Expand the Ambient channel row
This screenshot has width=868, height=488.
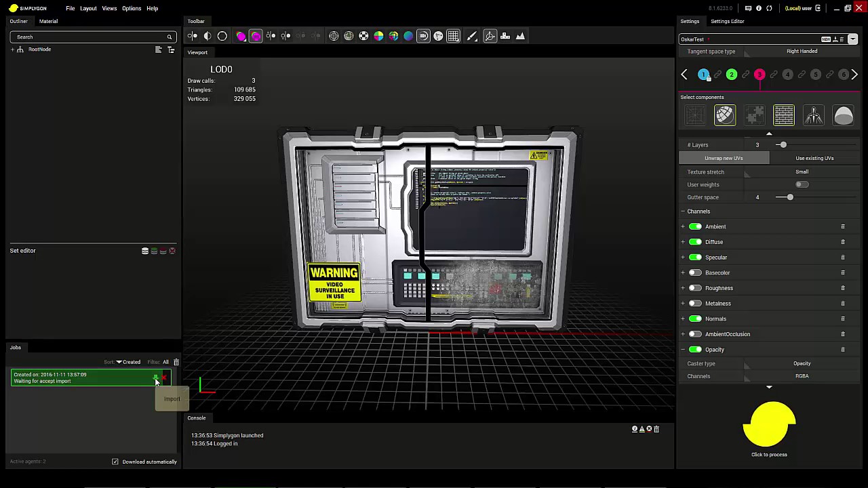[683, 226]
